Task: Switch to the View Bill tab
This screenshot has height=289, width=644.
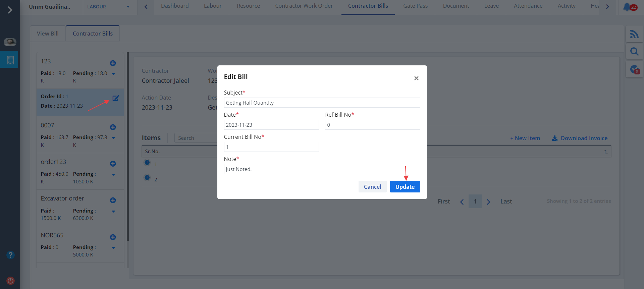Action: pos(48,34)
